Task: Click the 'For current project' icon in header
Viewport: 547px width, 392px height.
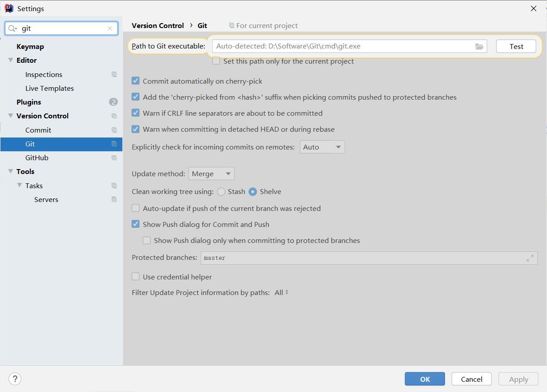Action: 231,25
